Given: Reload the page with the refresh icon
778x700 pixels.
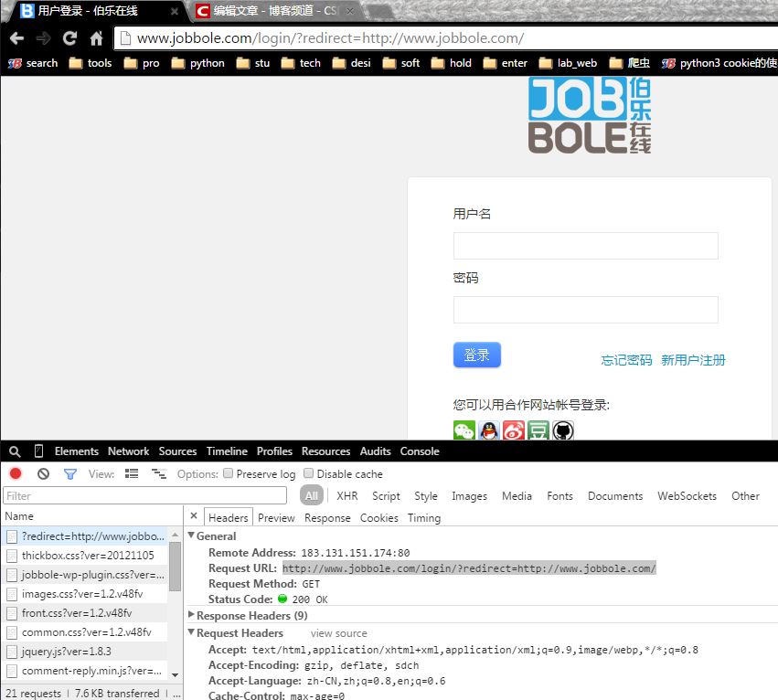Looking at the screenshot, I should click(x=69, y=38).
